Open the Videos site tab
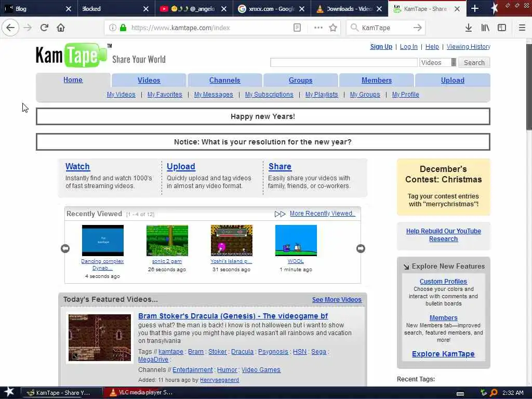This screenshot has height=399, width=532. coord(149,81)
